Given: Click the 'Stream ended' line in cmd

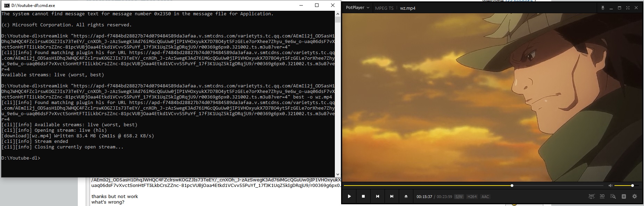Looking at the screenshot, I should coord(35,141).
